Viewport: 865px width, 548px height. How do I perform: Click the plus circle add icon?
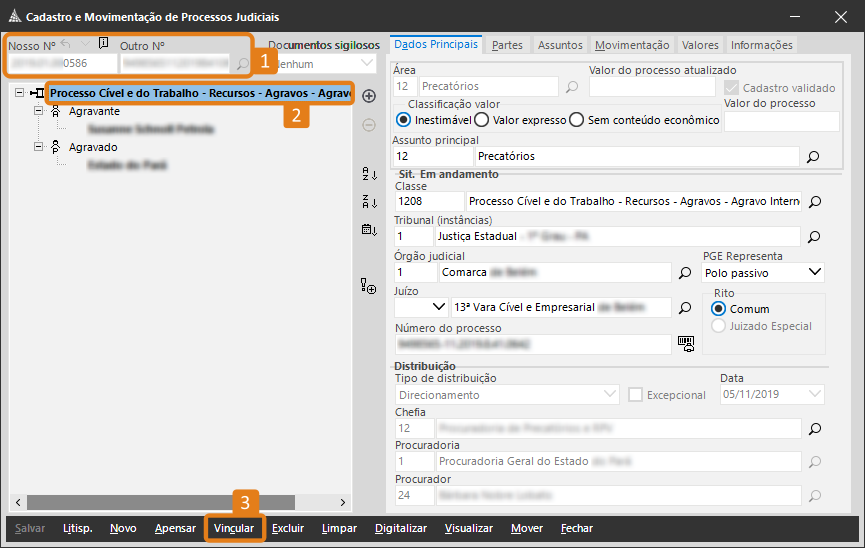click(369, 96)
